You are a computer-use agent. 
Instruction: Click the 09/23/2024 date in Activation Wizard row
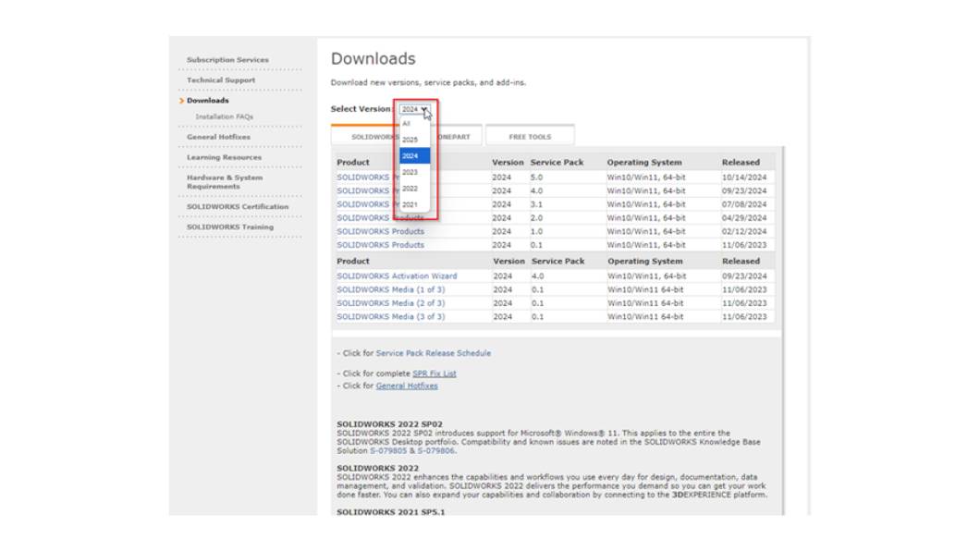point(743,276)
